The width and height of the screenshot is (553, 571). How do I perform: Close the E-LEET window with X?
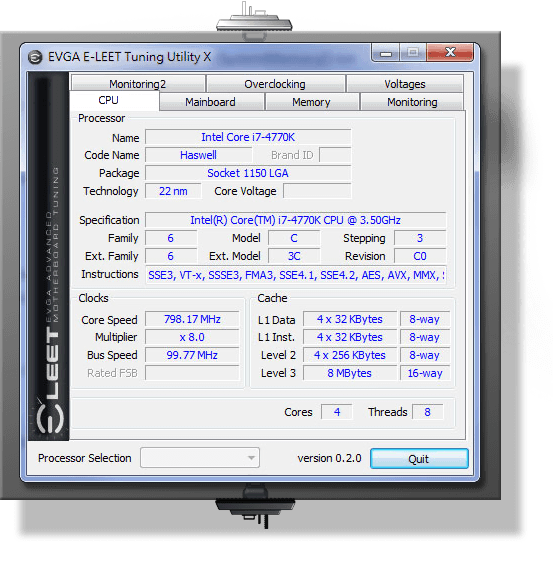point(450,53)
